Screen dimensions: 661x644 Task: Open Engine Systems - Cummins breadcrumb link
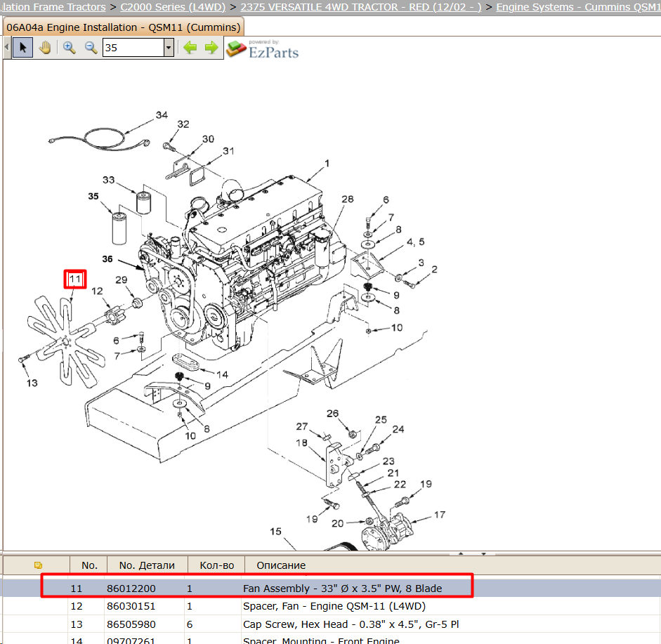[578, 7]
